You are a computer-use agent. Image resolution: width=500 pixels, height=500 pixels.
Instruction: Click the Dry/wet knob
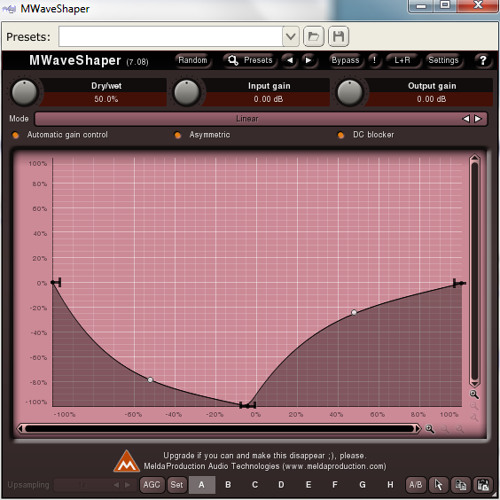tap(24, 92)
